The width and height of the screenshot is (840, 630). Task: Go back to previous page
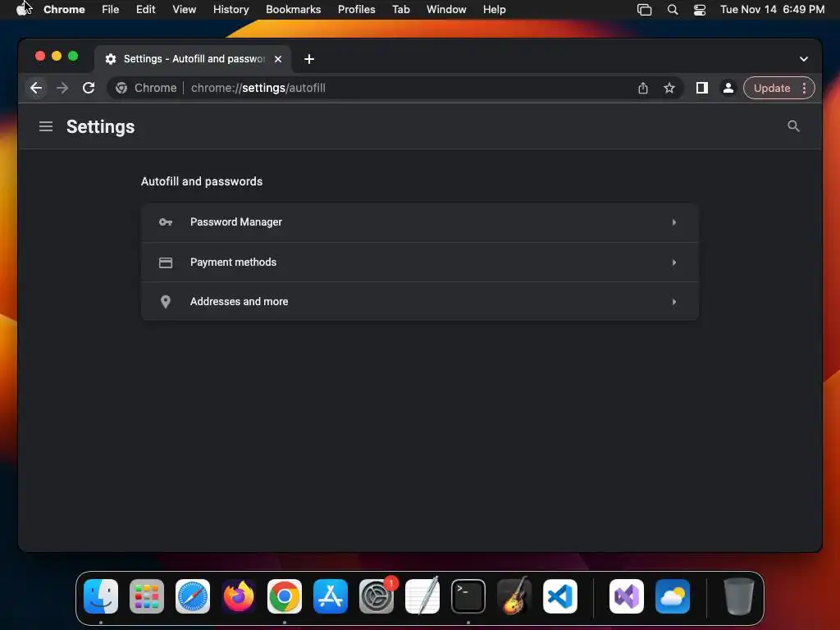36,88
